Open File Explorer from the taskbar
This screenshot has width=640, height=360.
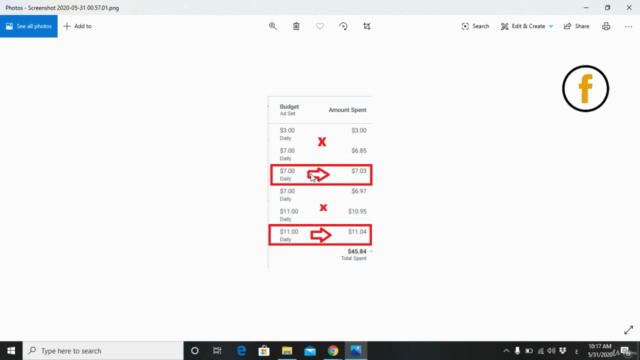[287, 351]
